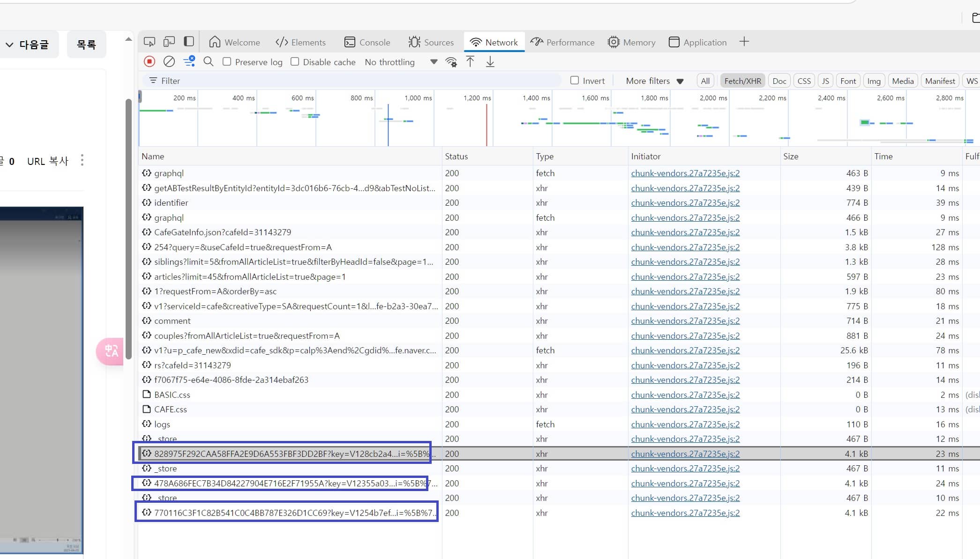This screenshot has width=980, height=559.
Task: Open network conditions wifi-gear icon
Action: coord(451,62)
